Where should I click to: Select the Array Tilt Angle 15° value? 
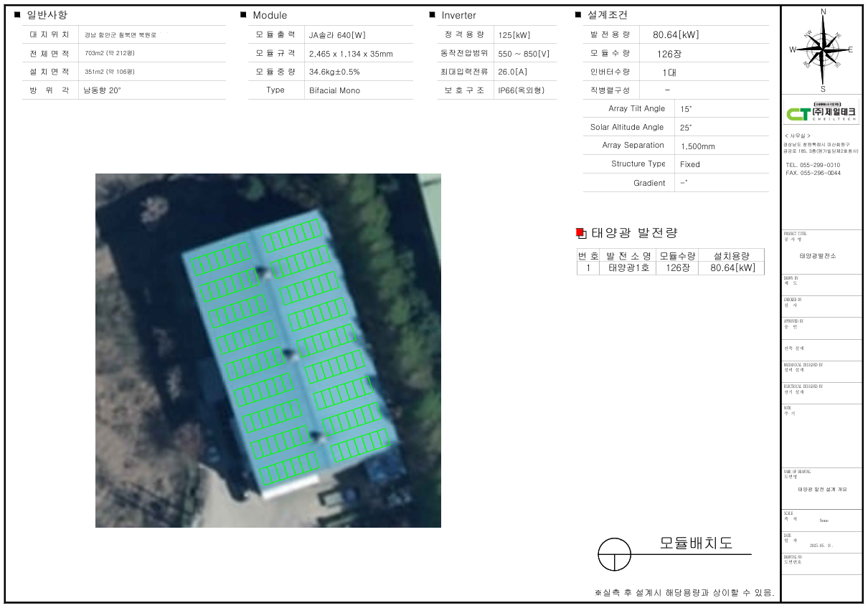pyautogui.click(x=686, y=109)
